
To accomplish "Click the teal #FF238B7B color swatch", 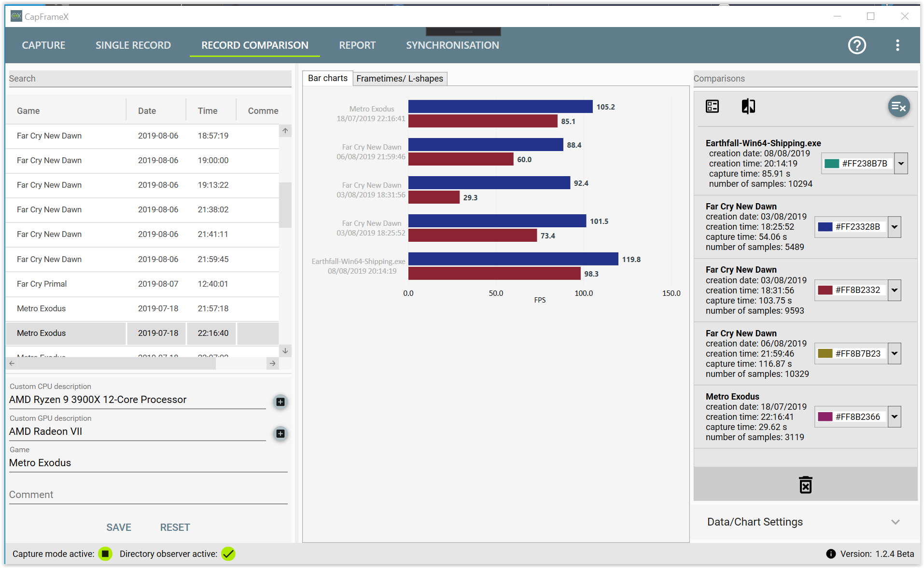I will 832,164.
